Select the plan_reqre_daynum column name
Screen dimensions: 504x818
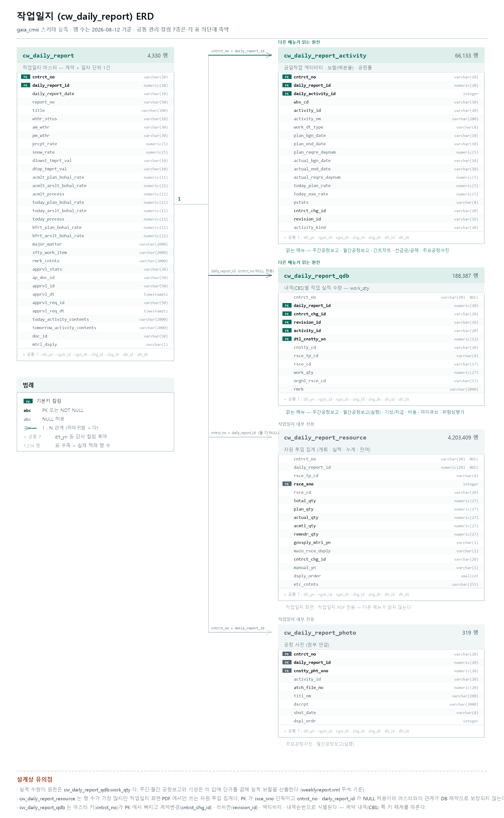(x=315, y=152)
